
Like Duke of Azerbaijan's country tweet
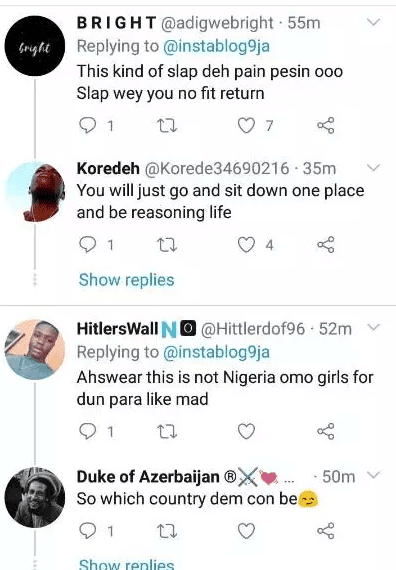coord(247,531)
